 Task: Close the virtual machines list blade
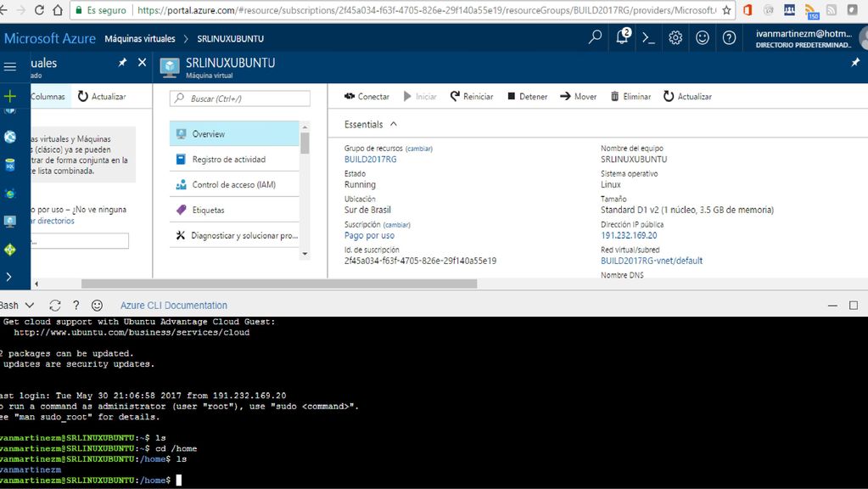pos(143,62)
